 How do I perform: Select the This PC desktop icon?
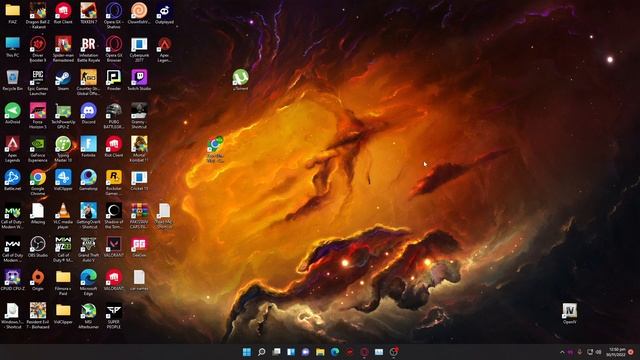click(x=13, y=47)
